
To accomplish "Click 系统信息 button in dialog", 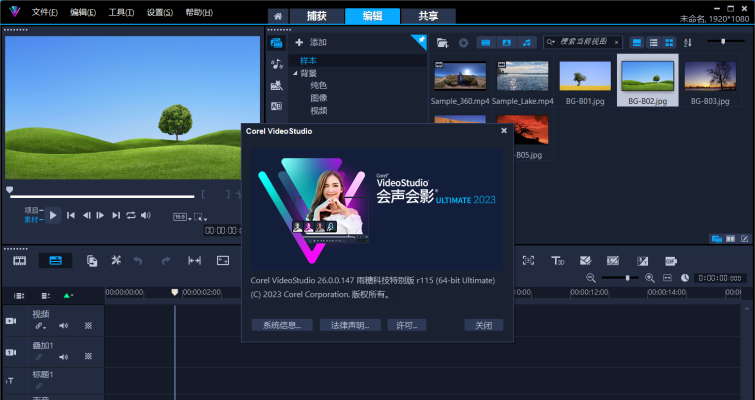I will point(282,325).
